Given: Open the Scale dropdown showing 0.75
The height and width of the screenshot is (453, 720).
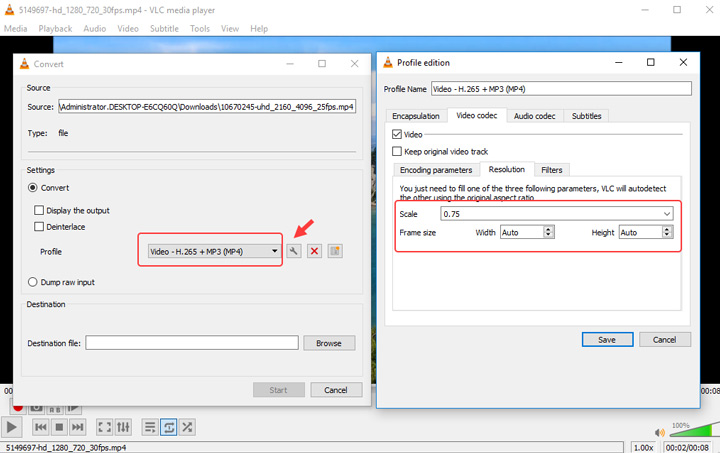Looking at the screenshot, I should click(x=557, y=214).
